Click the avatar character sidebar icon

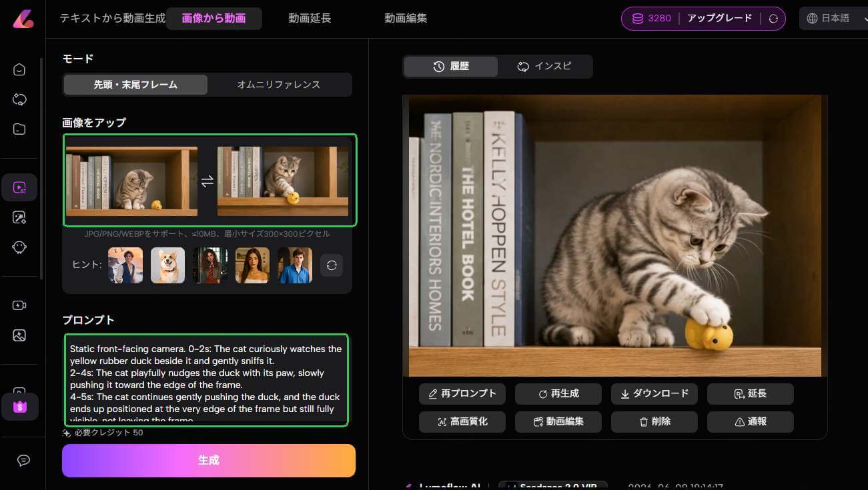[x=19, y=247]
